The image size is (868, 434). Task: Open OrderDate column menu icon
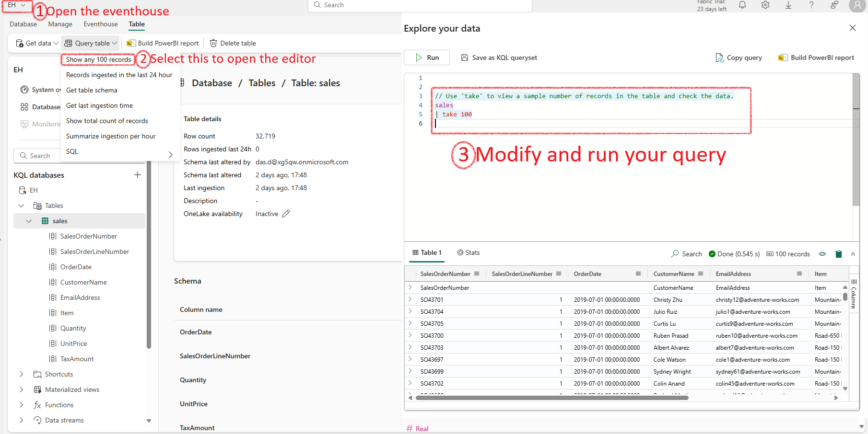point(638,274)
